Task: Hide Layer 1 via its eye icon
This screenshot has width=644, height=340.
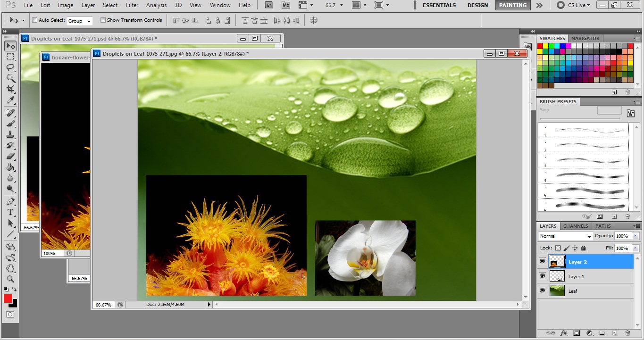Action: click(542, 276)
